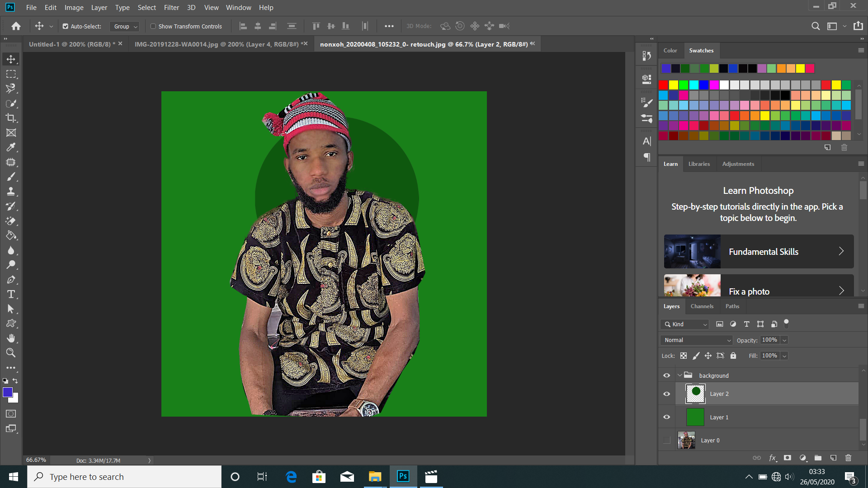Image resolution: width=868 pixels, height=488 pixels.
Task: Select the Eyedropper tool
Action: (x=11, y=147)
